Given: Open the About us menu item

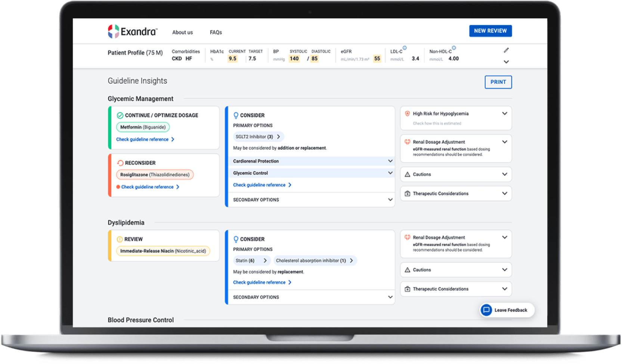Looking at the screenshot, I should tap(182, 32).
